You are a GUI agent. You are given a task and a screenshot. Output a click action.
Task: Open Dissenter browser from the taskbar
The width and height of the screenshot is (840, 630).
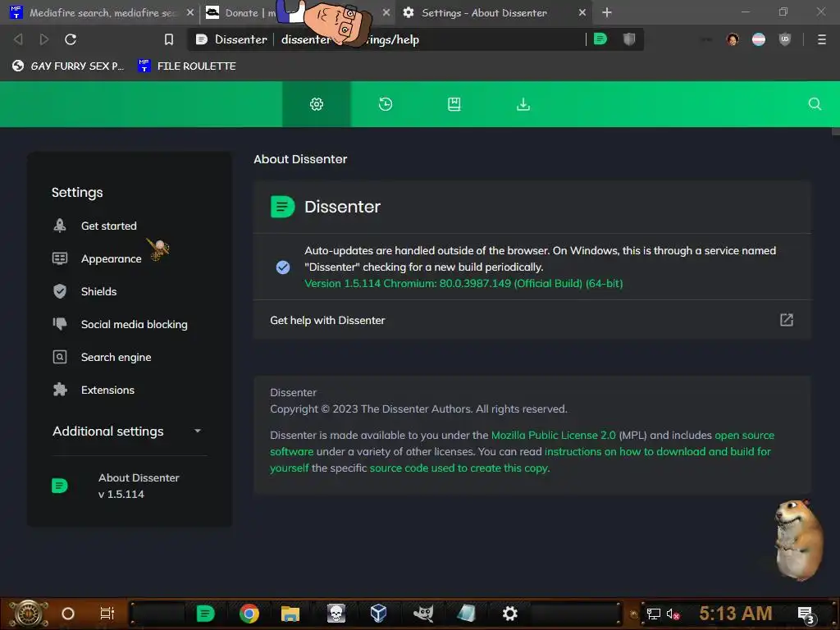coord(205,613)
